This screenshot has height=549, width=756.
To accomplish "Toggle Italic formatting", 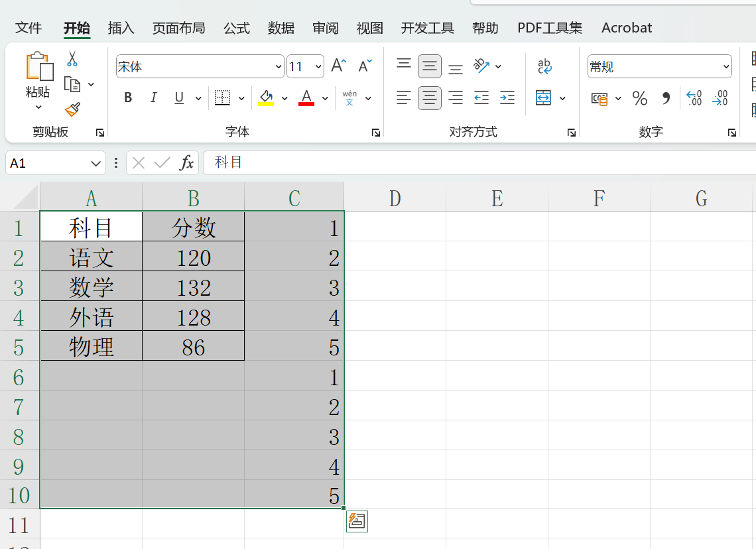I will [x=153, y=98].
